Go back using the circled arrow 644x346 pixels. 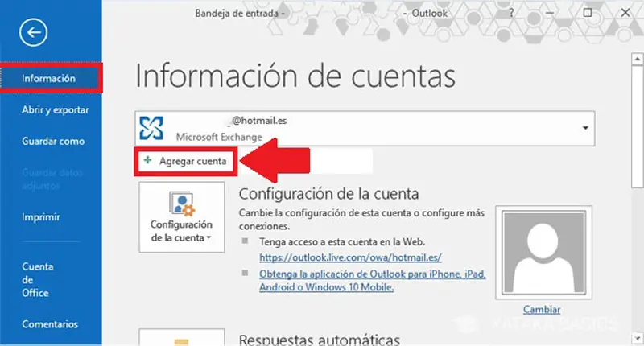point(33,32)
